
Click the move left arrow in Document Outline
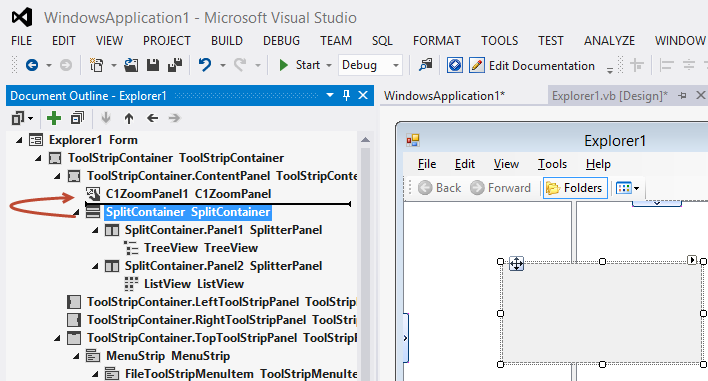coord(153,118)
